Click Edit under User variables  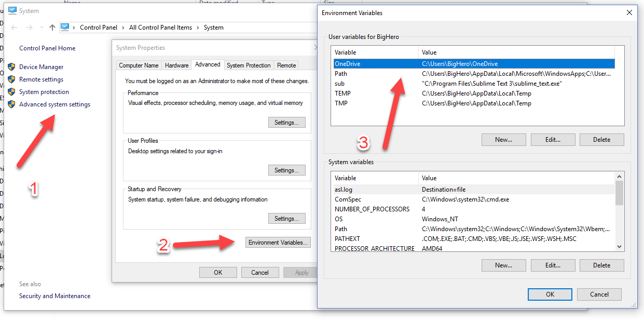click(x=553, y=139)
